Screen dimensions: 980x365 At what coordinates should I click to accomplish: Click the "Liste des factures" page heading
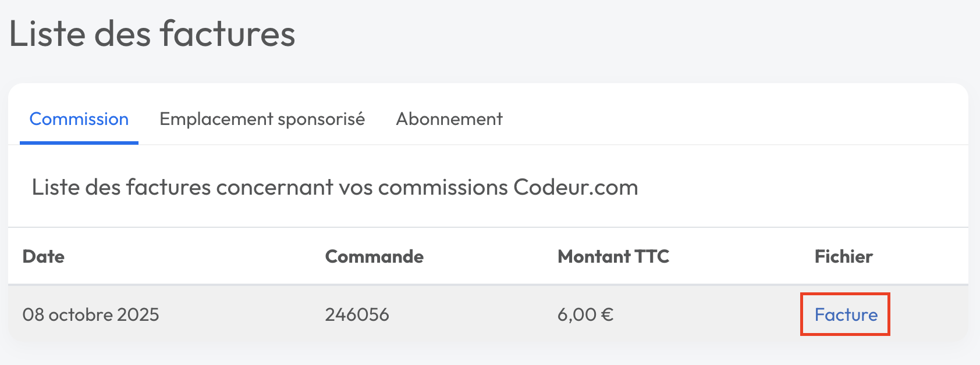(x=152, y=34)
